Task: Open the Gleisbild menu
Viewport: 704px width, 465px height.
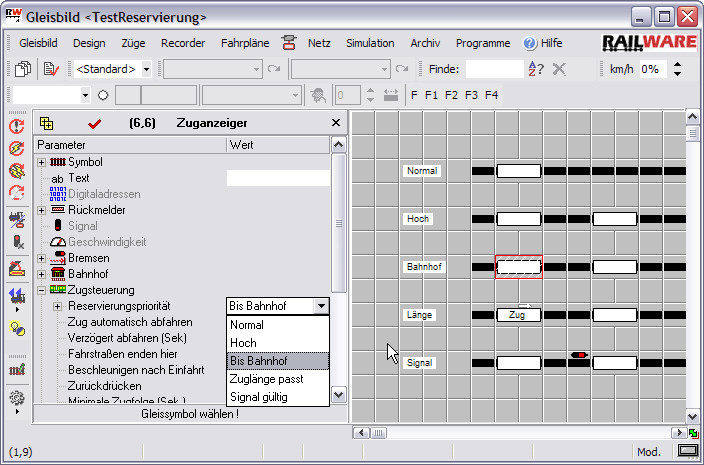Action: tap(38, 43)
